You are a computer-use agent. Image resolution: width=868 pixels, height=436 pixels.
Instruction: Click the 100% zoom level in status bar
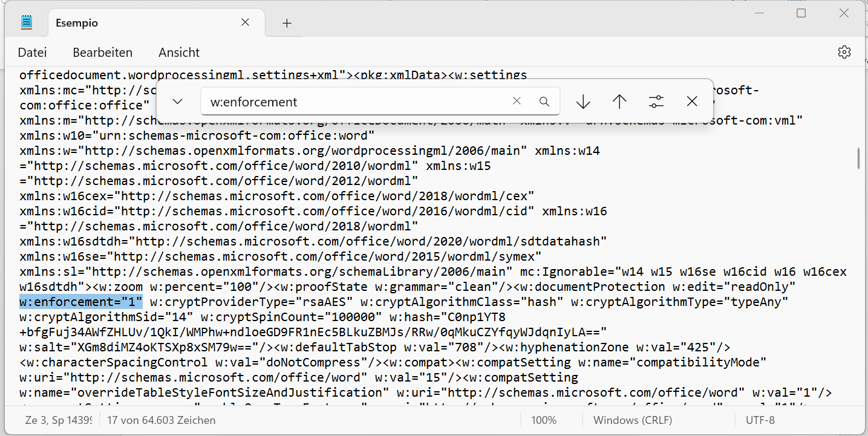pyautogui.click(x=544, y=420)
